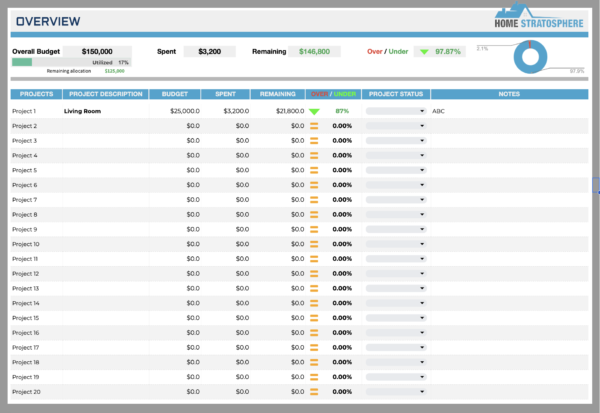This screenshot has height=413, width=600.
Task: Select the Project 1 name cell
Action: tap(36, 111)
